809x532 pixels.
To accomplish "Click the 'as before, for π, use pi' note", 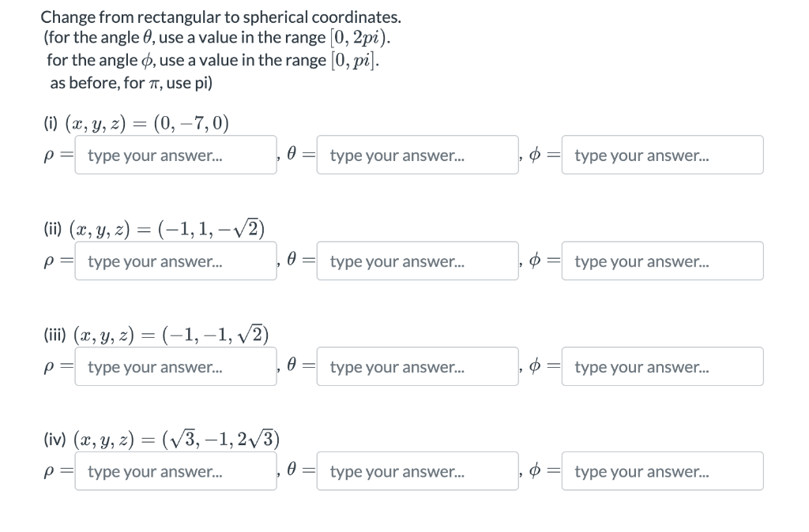I will (131, 83).
